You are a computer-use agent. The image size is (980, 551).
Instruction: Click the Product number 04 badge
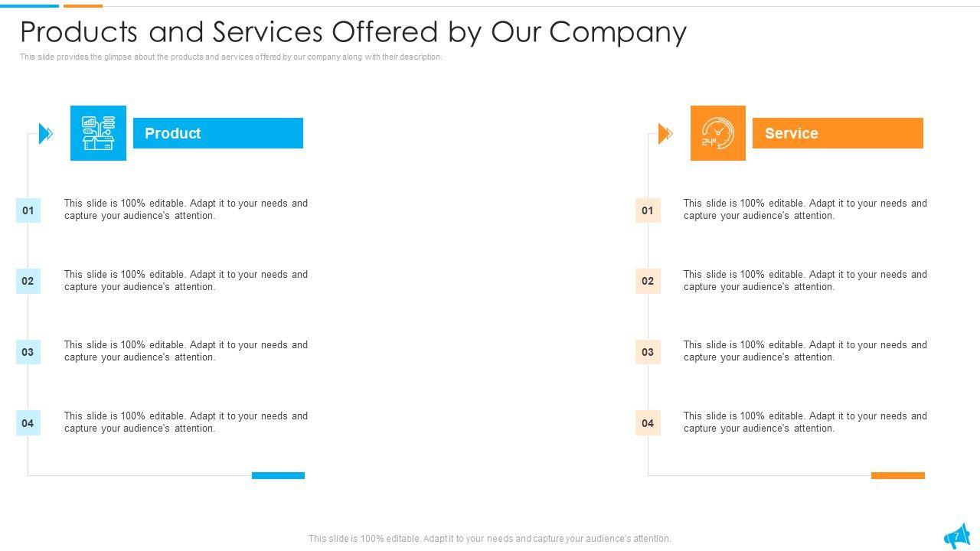[28, 423]
